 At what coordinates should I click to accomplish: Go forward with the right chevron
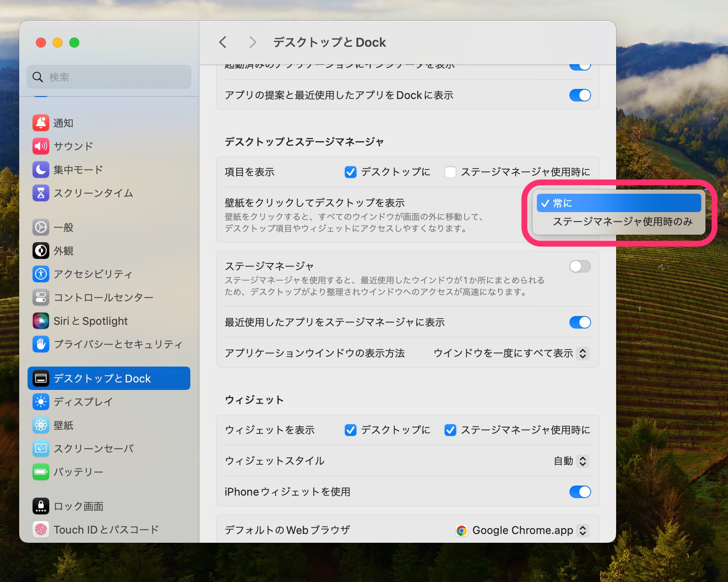click(x=252, y=42)
